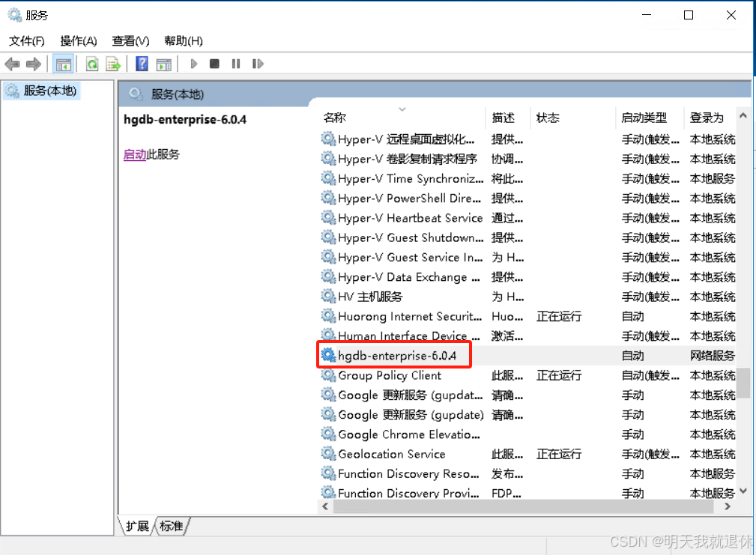Switch to the 标准 tab
This screenshot has width=756, height=555.
(172, 526)
